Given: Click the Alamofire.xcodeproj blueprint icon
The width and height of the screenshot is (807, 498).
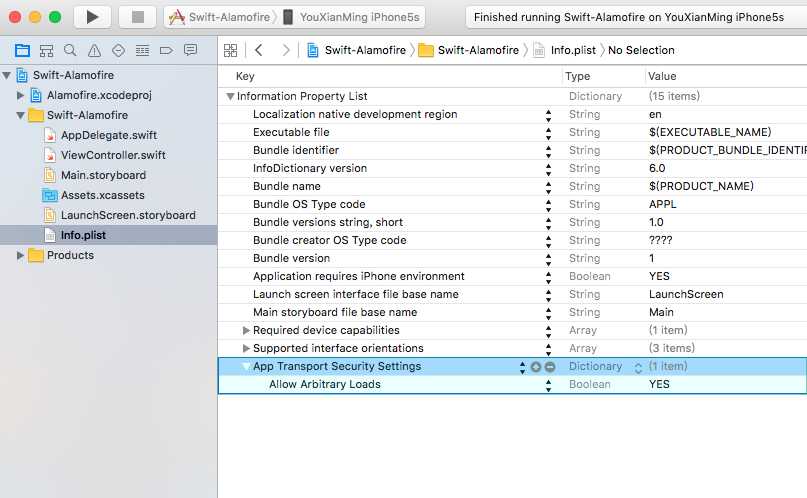Looking at the screenshot, I should click(36, 95).
